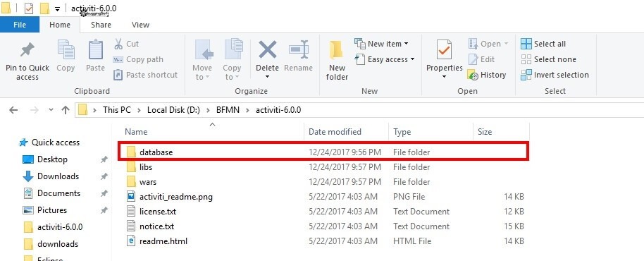The width and height of the screenshot is (644, 261).
Task: Click the Select none command
Action: click(548, 59)
